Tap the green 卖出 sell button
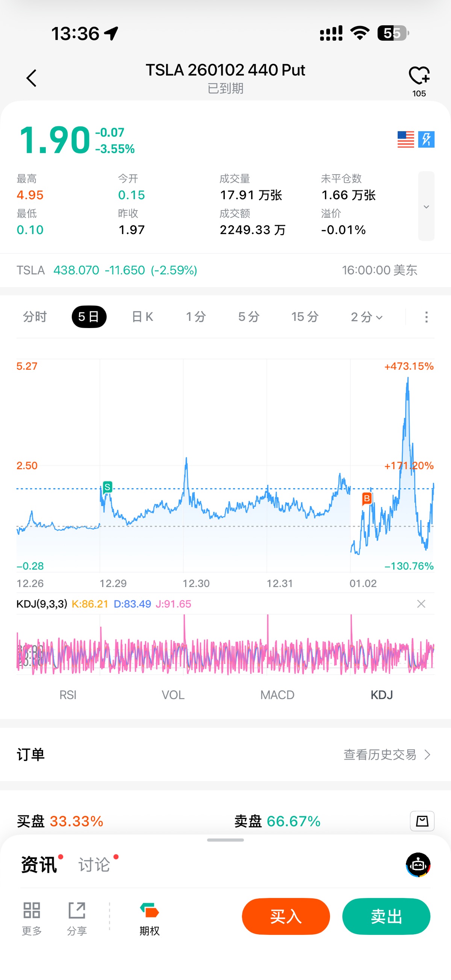The image size is (451, 980). (x=386, y=916)
